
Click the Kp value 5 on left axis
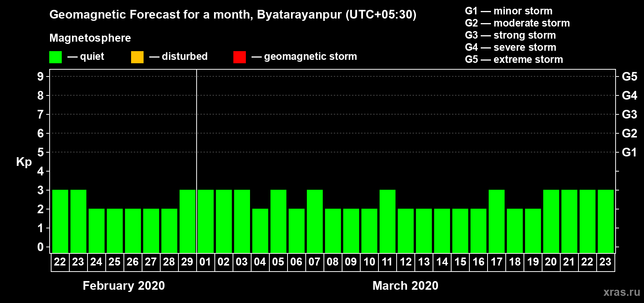(41, 152)
